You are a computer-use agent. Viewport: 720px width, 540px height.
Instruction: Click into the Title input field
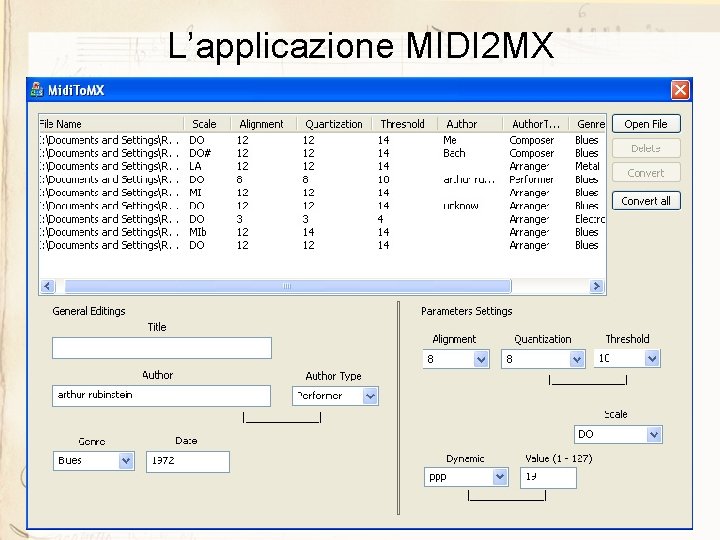point(162,348)
